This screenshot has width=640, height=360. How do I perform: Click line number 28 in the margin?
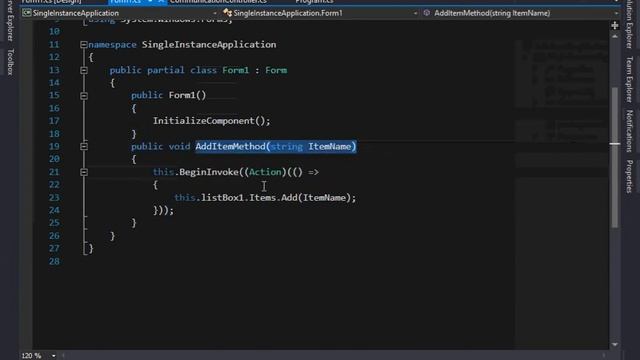pos(54,261)
